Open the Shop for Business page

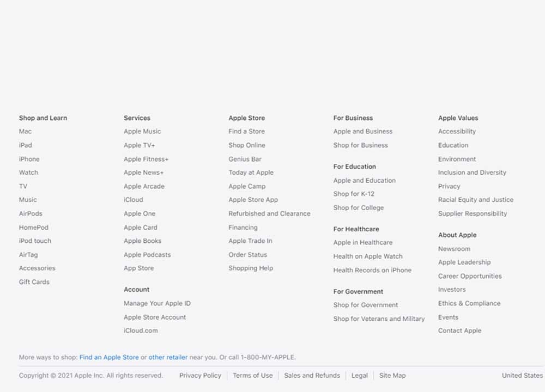[x=361, y=145]
